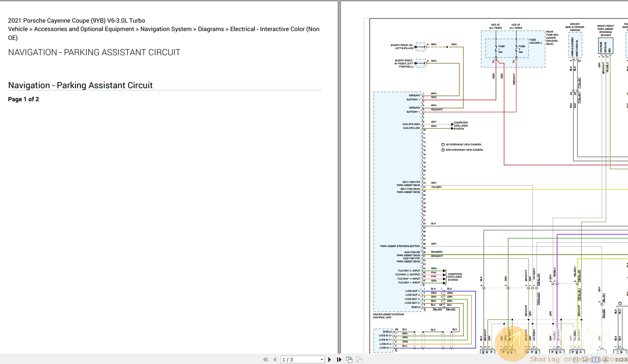The image size is (628, 364).
Task: Click the 'NAVIGATION - PARKING ASSISTANT CIRCUIT' title
Action: coord(94,52)
